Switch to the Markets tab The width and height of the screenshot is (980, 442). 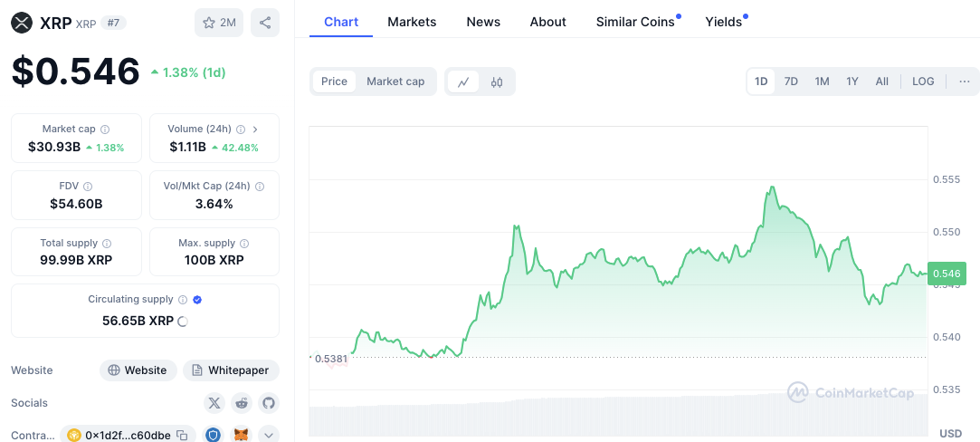coord(412,22)
